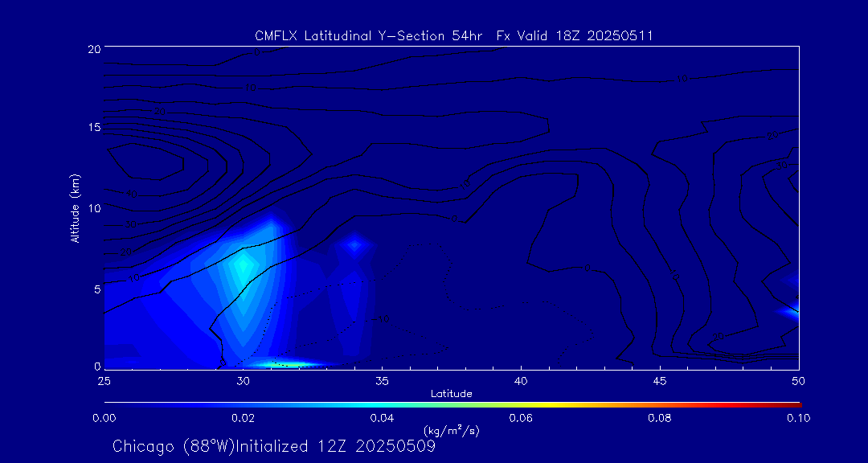
Task: Click the 0.10 colorbar tick label
Action: pyautogui.click(x=798, y=417)
